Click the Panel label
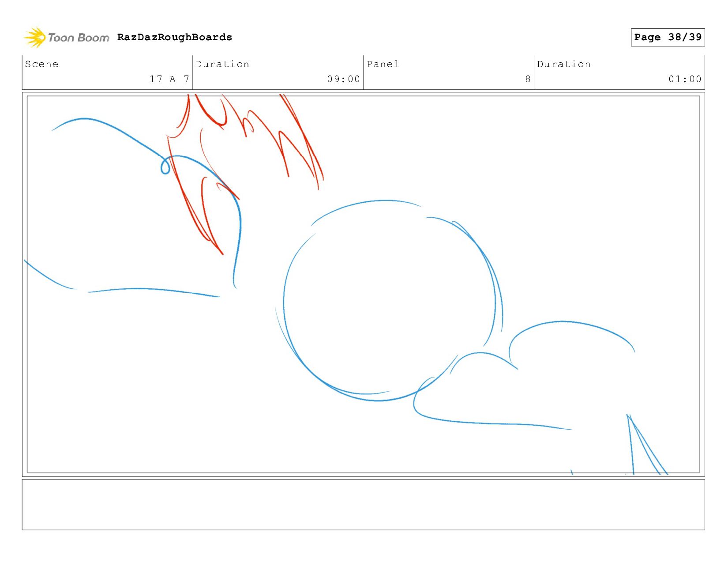Screen dimensions: 728x563 tap(383, 64)
